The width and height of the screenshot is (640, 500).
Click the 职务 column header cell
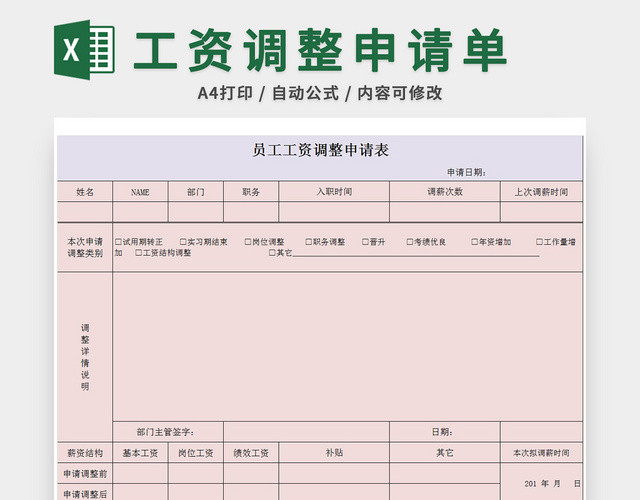click(x=251, y=191)
